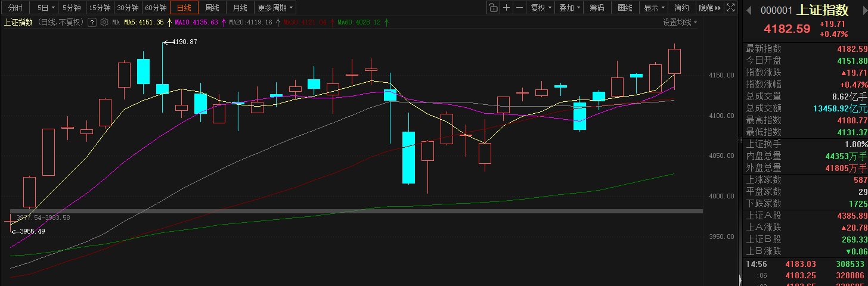
Task: Click MA20:4119.16 indicator label
Action: coord(250,23)
